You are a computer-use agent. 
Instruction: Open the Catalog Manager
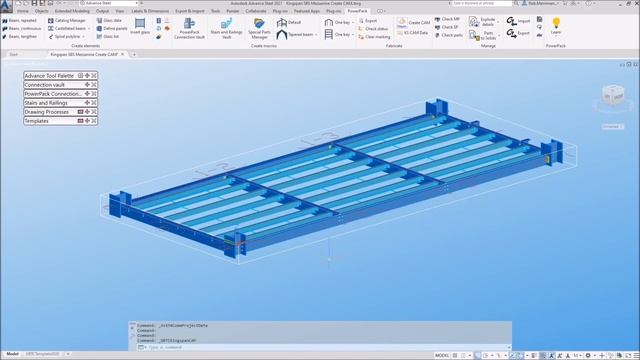coord(67,20)
